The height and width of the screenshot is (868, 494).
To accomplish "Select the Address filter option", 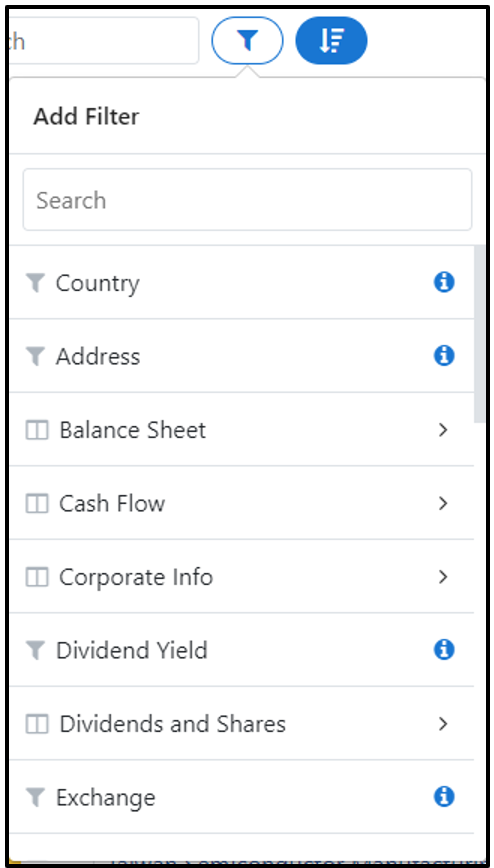I will [x=241, y=355].
